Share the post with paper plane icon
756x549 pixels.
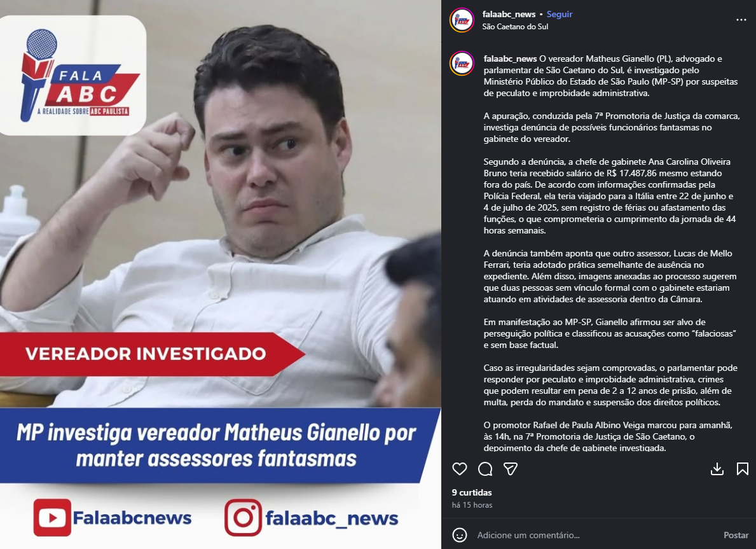coord(511,468)
